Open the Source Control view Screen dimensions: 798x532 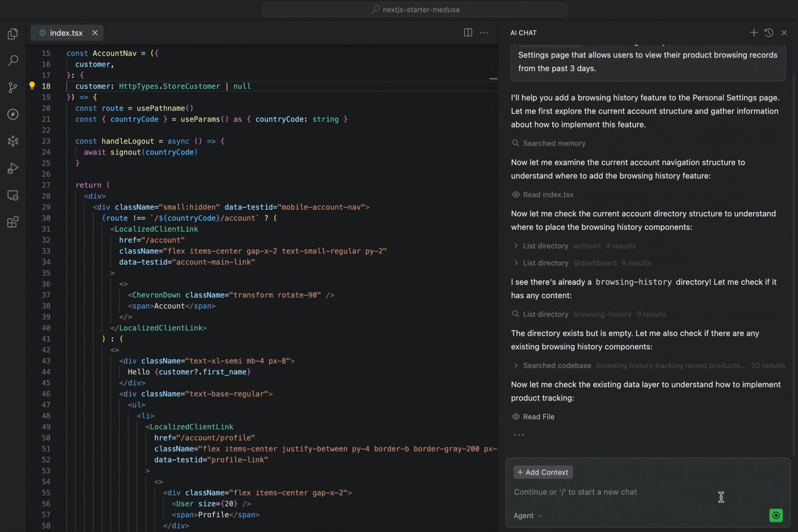click(13, 88)
